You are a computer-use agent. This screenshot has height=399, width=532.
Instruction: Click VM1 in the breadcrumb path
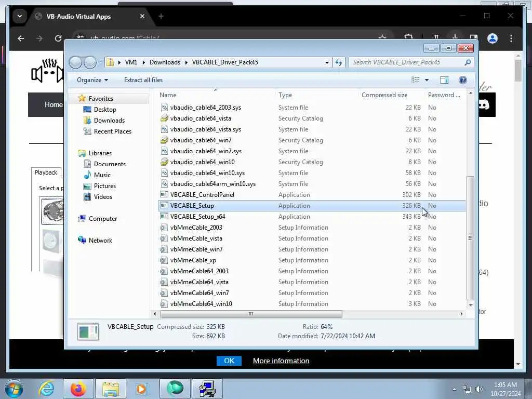131,62
